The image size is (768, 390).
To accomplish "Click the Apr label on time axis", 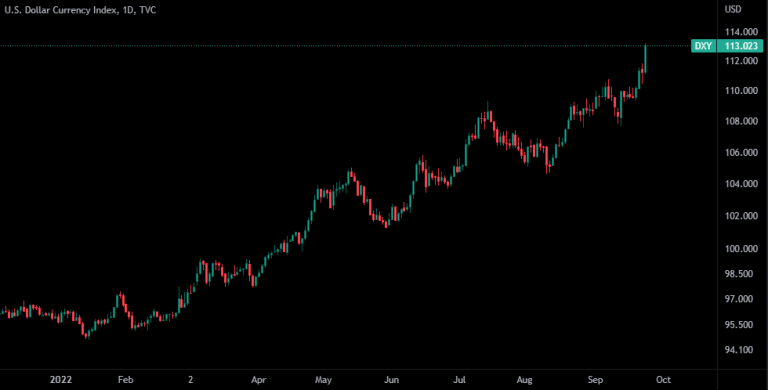I will coord(258,380).
